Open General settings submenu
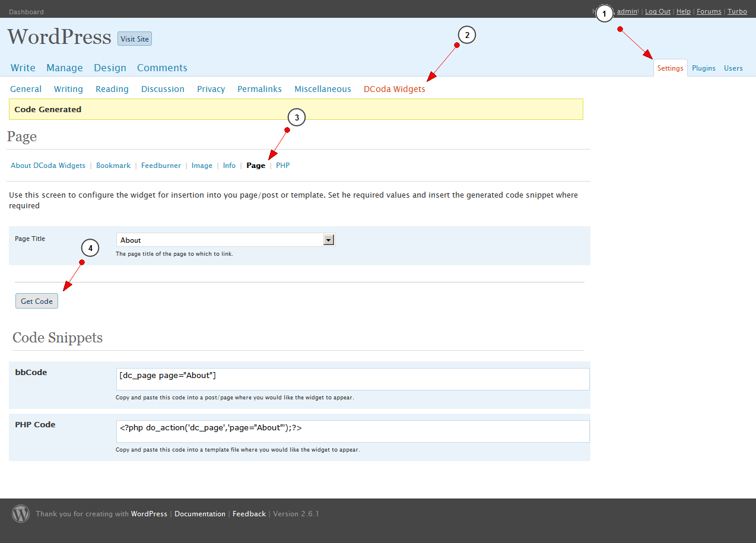 point(26,89)
